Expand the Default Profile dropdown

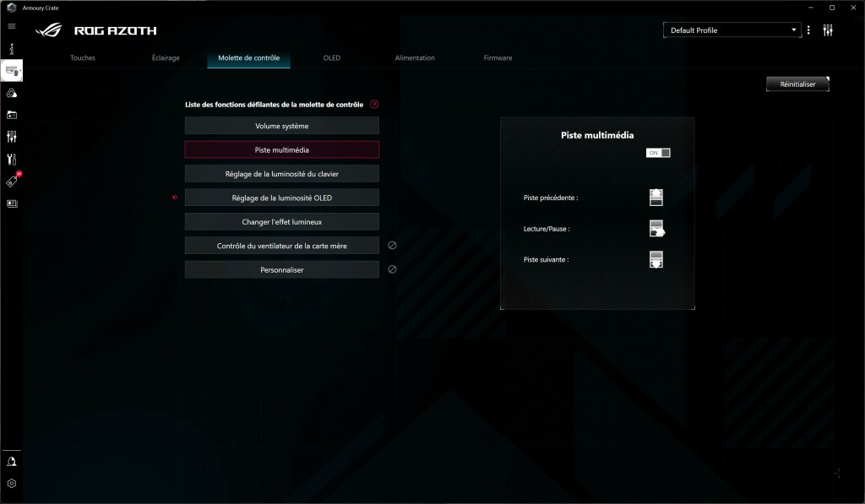(732, 30)
